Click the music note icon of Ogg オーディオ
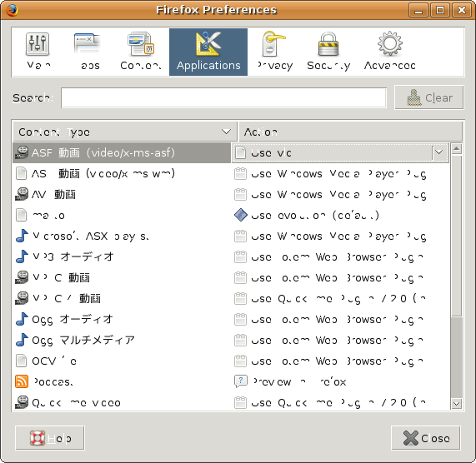Viewport: 476px width, 463px height. tap(22, 319)
